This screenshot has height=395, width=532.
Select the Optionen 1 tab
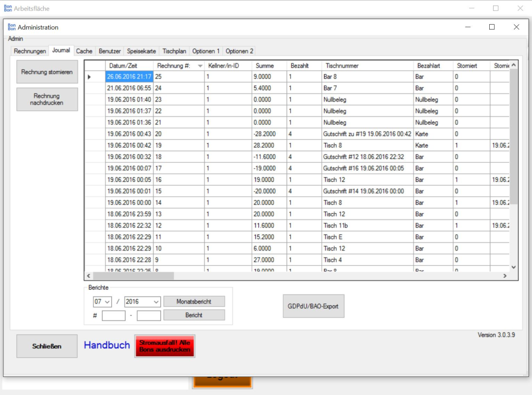pos(206,51)
